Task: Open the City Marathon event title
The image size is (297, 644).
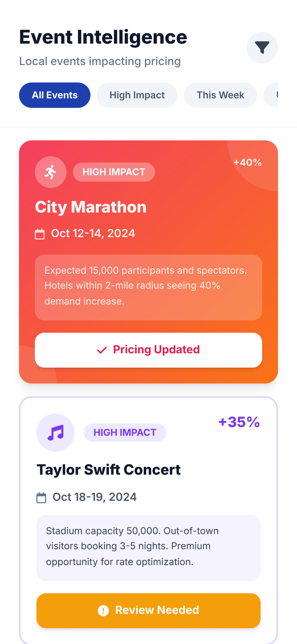Action: [91, 207]
